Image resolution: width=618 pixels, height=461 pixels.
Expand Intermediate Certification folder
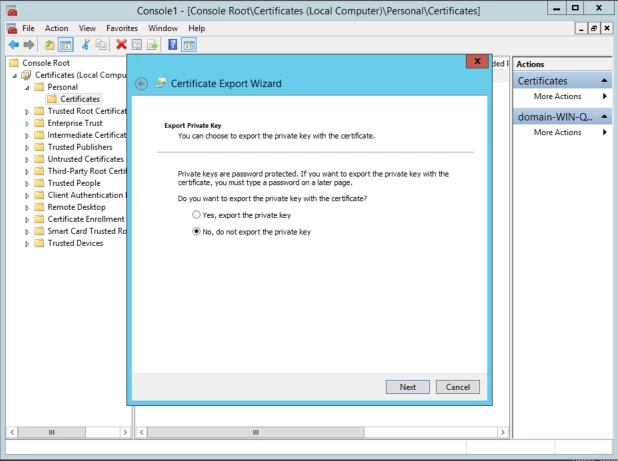27,136
